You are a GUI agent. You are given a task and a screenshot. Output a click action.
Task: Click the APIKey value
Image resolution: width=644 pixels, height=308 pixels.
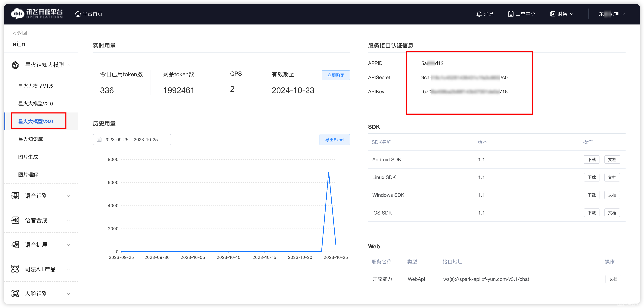pos(464,92)
